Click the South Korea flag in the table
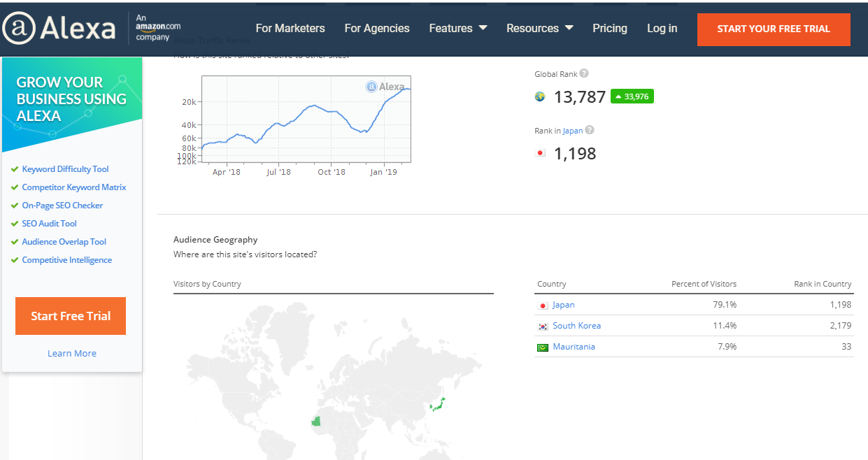 point(543,326)
